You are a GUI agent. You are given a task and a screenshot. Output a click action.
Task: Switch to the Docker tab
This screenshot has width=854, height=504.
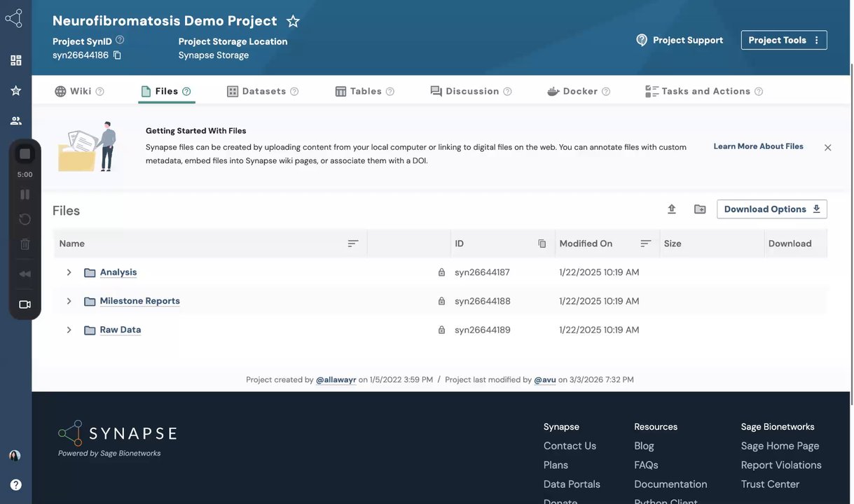(572, 91)
